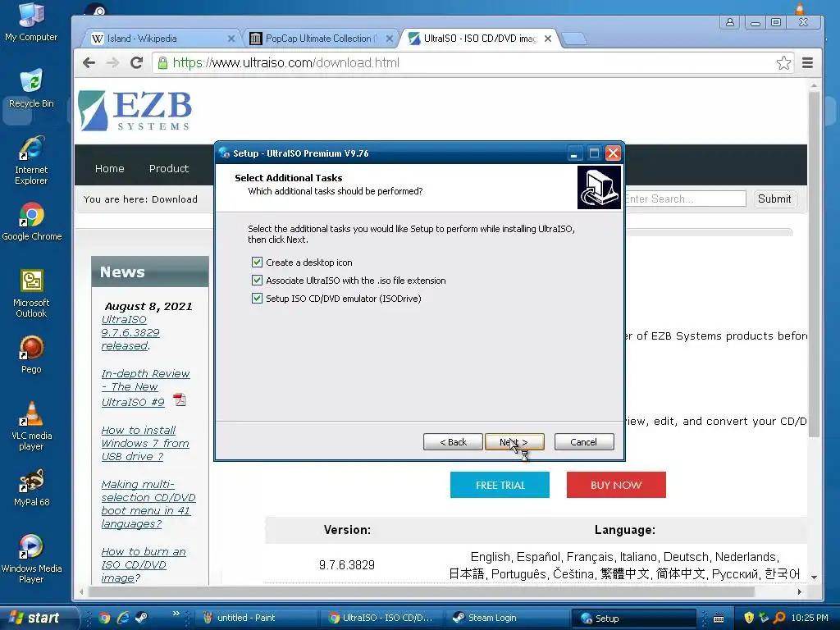Click the scroll down arrow of the page

click(x=814, y=577)
